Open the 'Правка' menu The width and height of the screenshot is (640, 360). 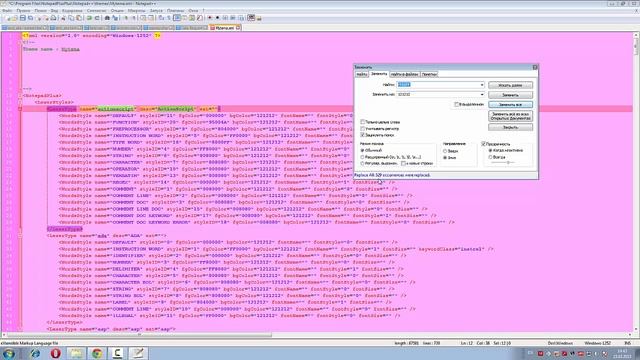(x=23, y=11)
